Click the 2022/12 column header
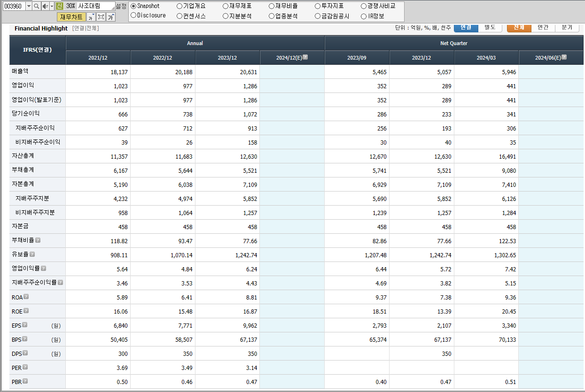The height and width of the screenshot is (392, 585). click(x=163, y=58)
